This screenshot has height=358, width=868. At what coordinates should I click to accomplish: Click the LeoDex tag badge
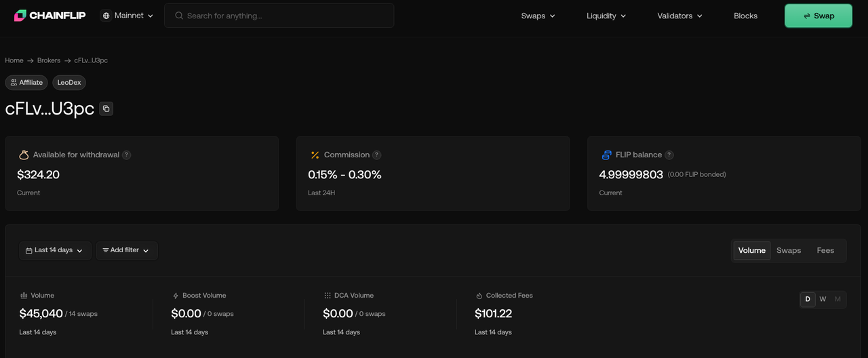(x=69, y=83)
